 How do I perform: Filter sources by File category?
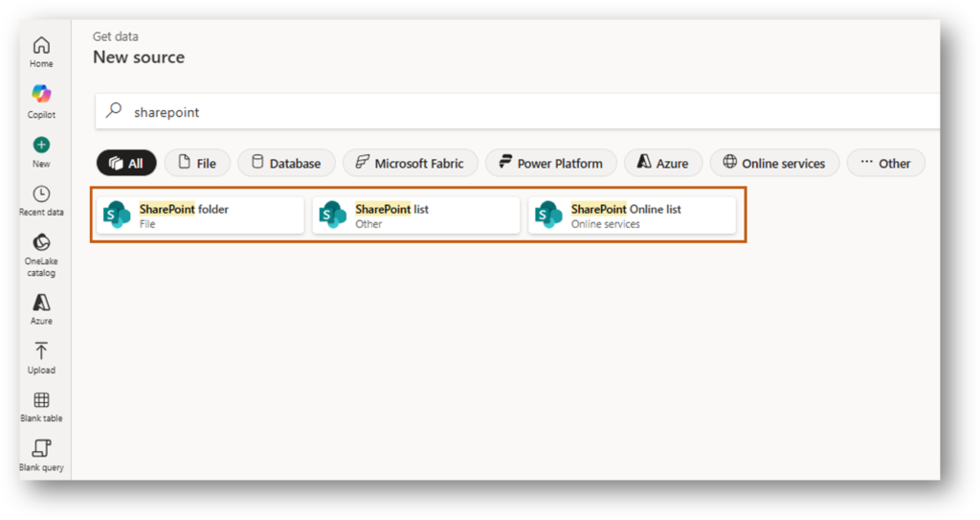pos(197,164)
